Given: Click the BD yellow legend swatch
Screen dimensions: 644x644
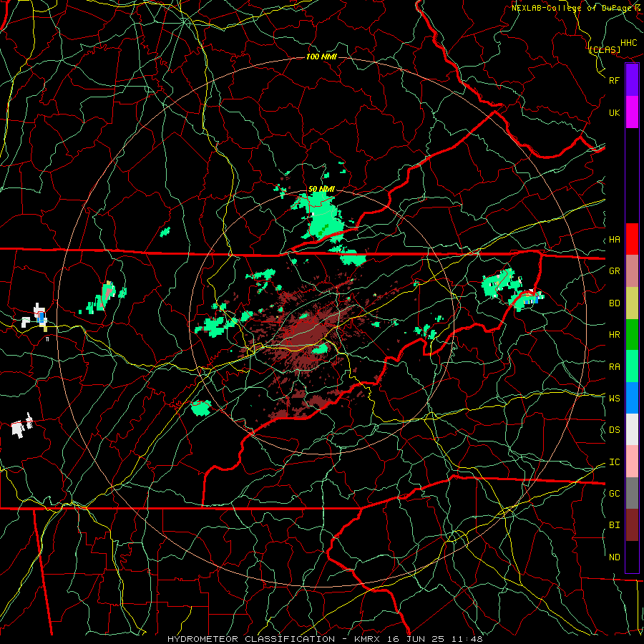Looking at the screenshot, I should coord(632,303).
